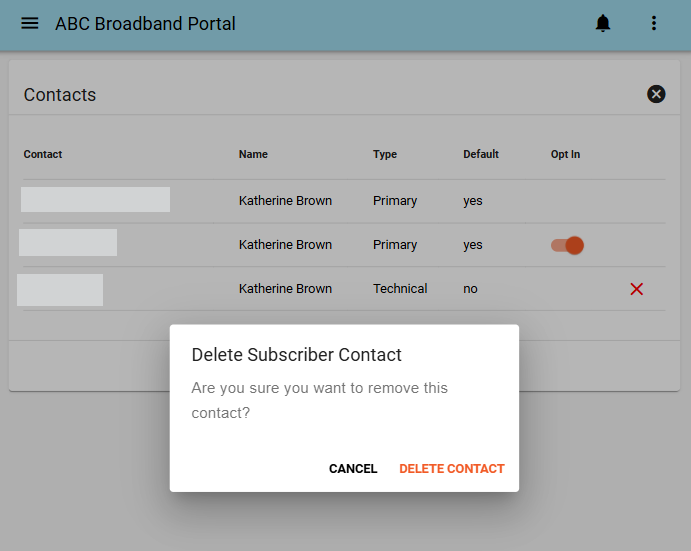Viewport: 691px width, 551px height.
Task: Click first row's redacted contact field
Action: pos(95,199)
